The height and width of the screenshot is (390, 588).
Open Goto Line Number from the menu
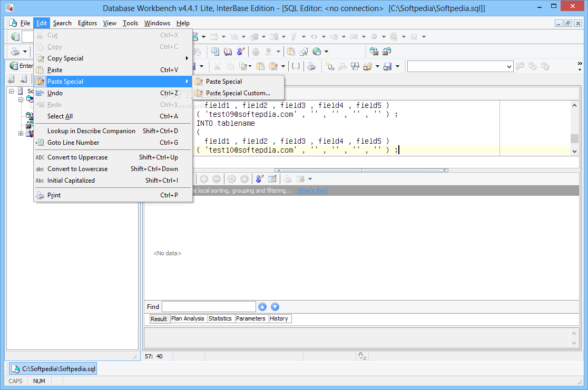[x=113, y=142]
